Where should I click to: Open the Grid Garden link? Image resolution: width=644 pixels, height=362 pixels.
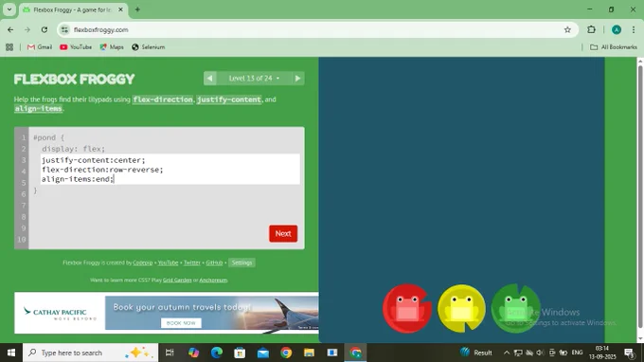coord(177,281)
